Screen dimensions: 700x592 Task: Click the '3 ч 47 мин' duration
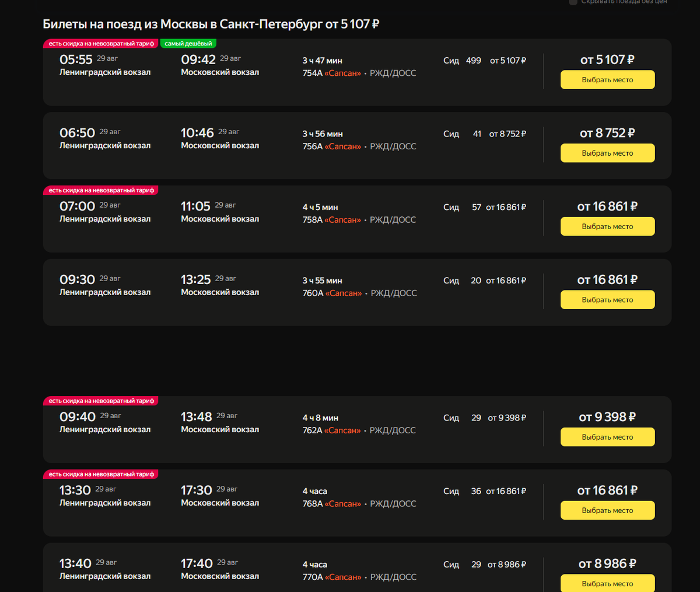(322, 61)
